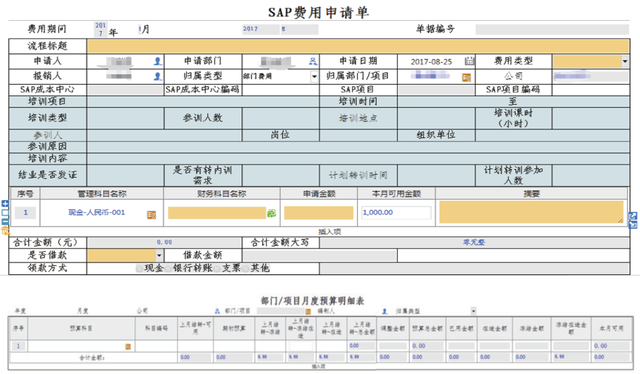Select the 银行转账 payment option
Image resolution: width=640 pixels, height=374 pixels.
[x=169, y=269]
